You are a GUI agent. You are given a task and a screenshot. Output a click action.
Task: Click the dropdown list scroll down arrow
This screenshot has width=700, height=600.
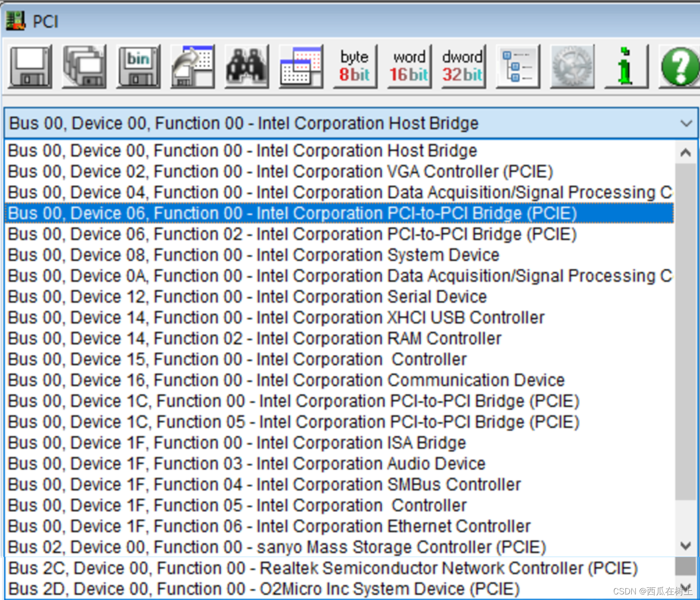coord(686,546)
